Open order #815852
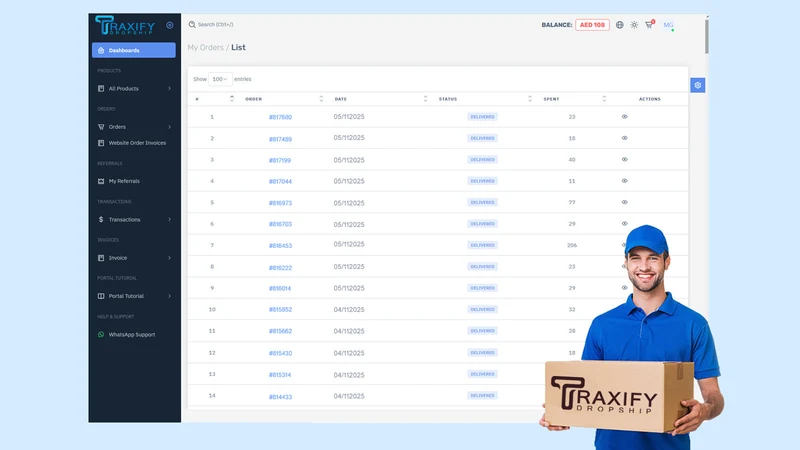Viewport: 800px width, 450px height. pos(280,310)
